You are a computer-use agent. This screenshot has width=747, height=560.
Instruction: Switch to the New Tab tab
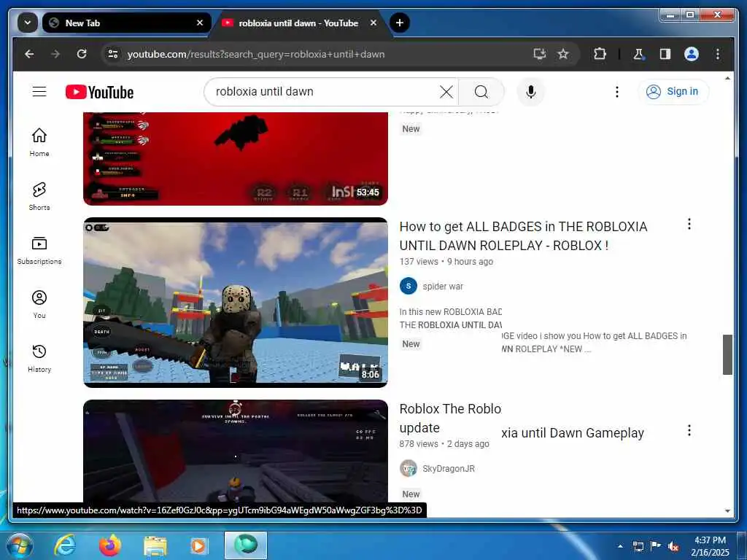pos(126,23)
